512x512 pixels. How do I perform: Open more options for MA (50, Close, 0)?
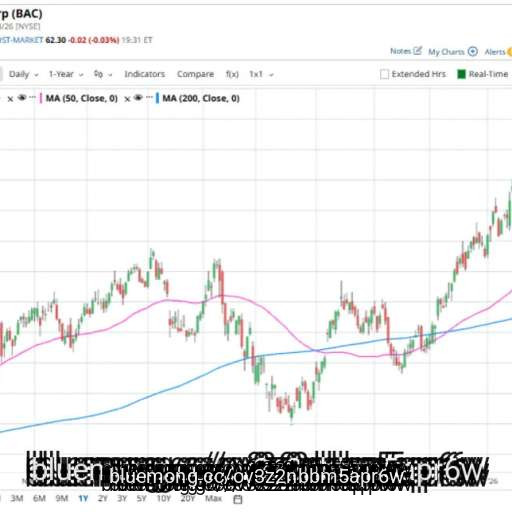32,98
